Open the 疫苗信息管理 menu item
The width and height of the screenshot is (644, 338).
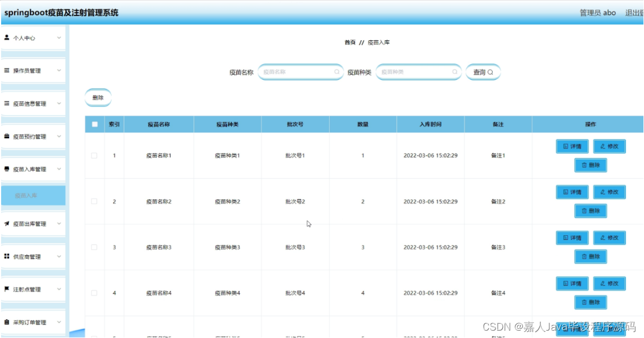tap(33, 104)
